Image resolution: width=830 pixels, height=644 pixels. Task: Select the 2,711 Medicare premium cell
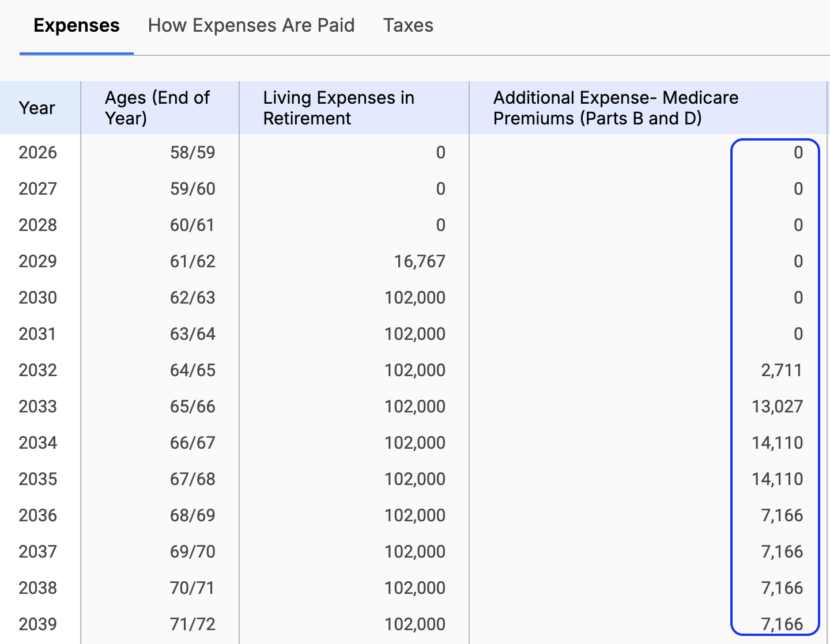click(782, 370)
